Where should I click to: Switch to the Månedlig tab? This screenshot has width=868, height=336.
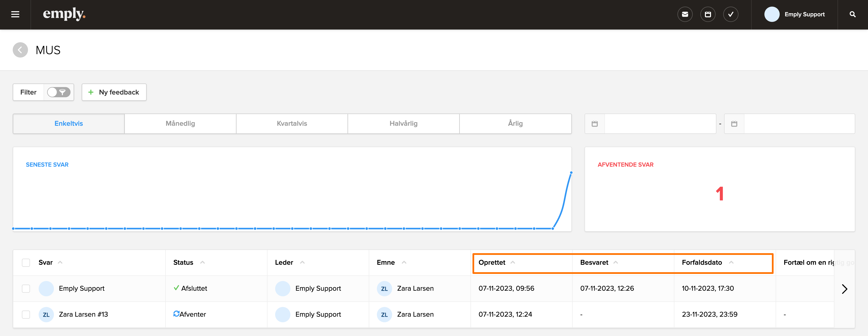pos(180,124)
